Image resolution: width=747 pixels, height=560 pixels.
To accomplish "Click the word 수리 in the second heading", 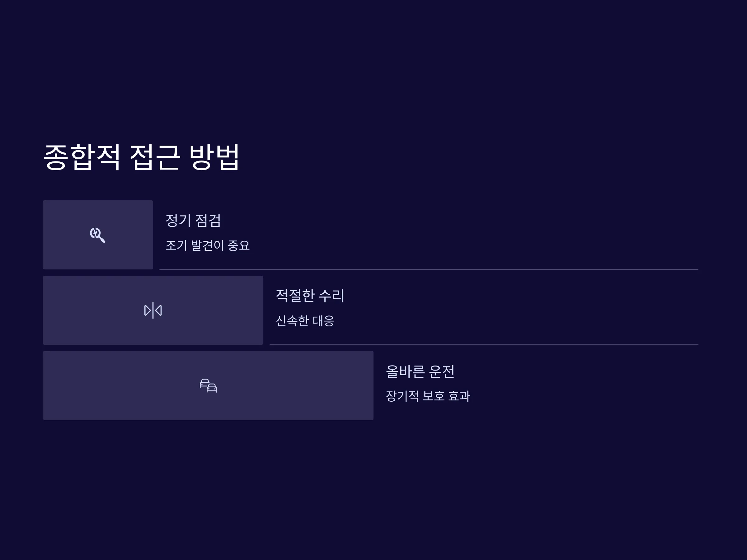I will [x=331, y=296].
